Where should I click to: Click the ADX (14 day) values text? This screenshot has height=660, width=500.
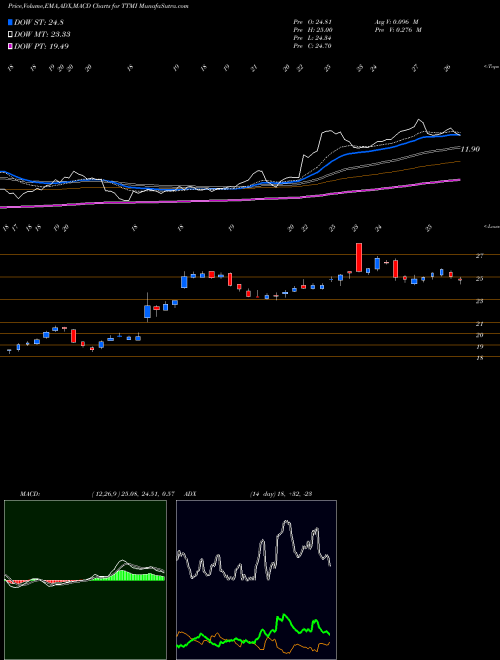pos(280,494)
